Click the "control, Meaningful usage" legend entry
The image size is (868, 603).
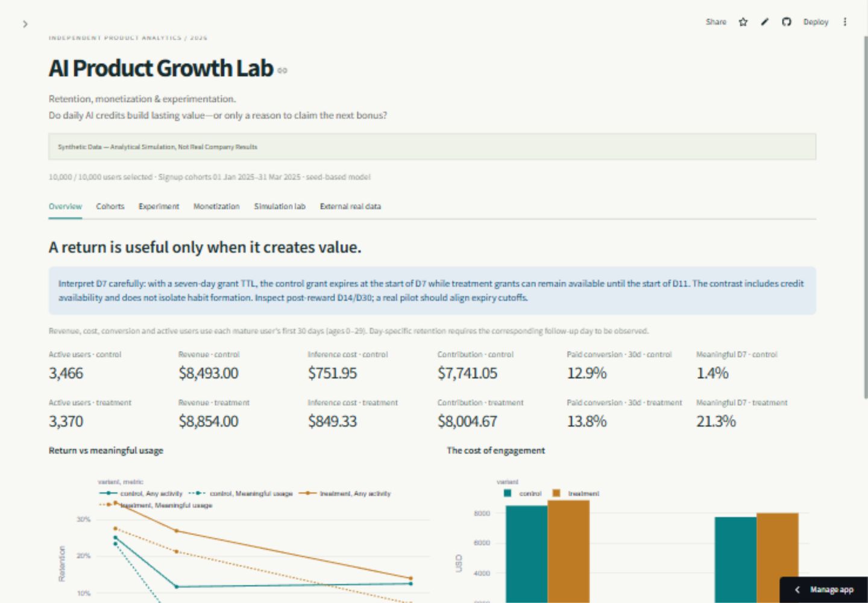[241, 493]
